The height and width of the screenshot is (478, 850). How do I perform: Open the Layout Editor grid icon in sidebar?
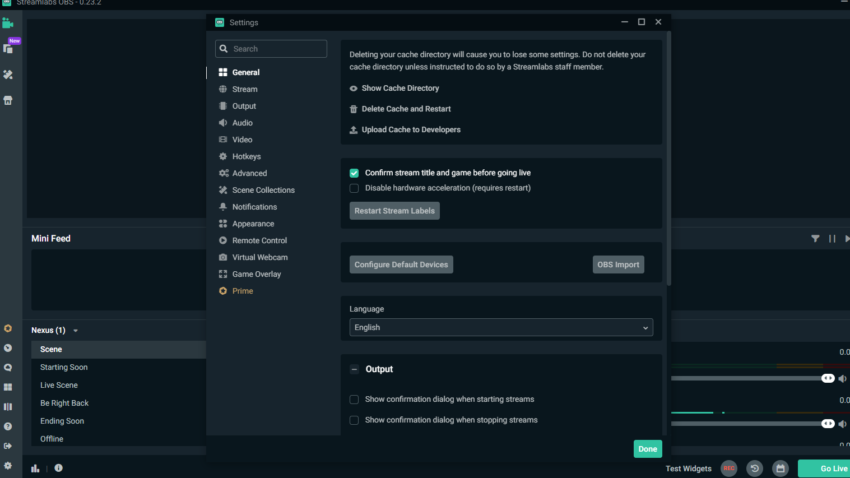click(8, 387)
